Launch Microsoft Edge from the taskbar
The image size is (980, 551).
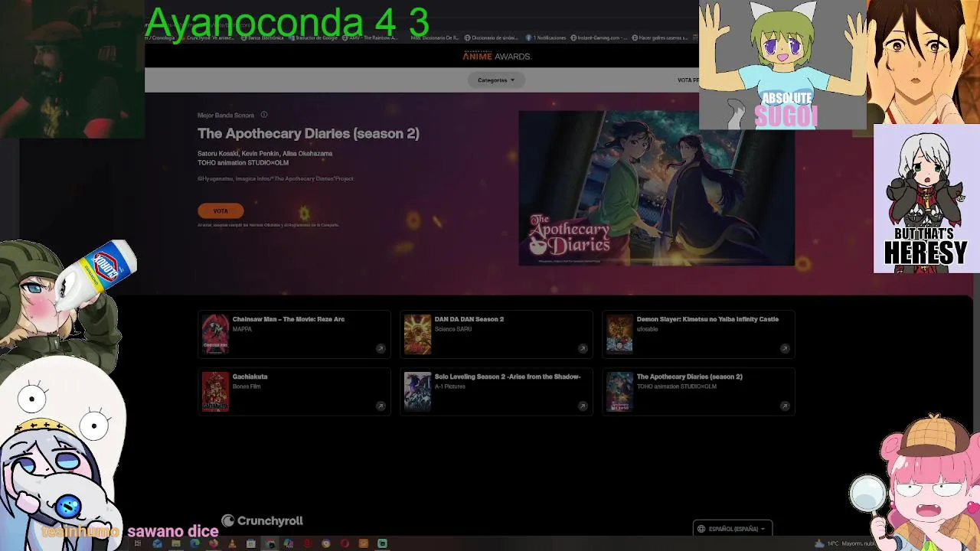(194, 543)
